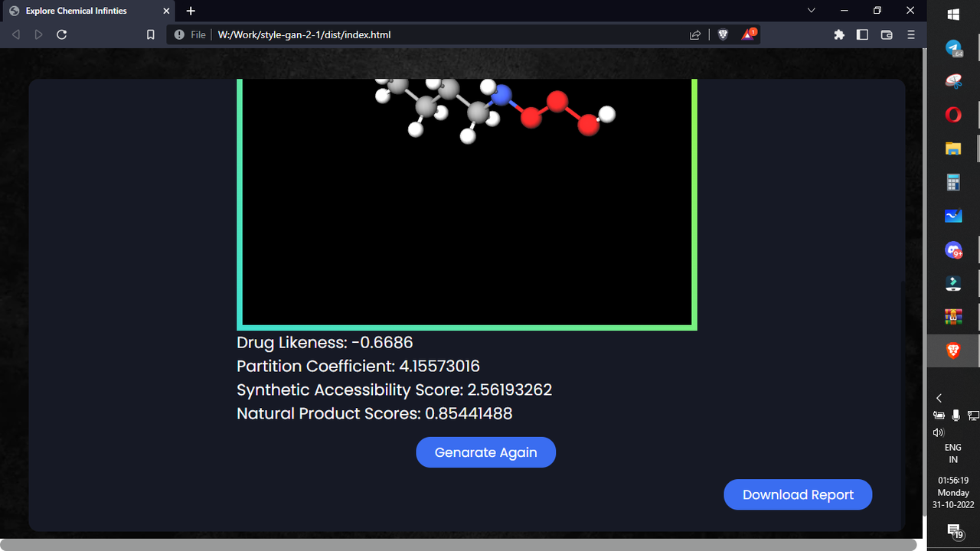Open the Brave Wallet icon

click(887, 34)
